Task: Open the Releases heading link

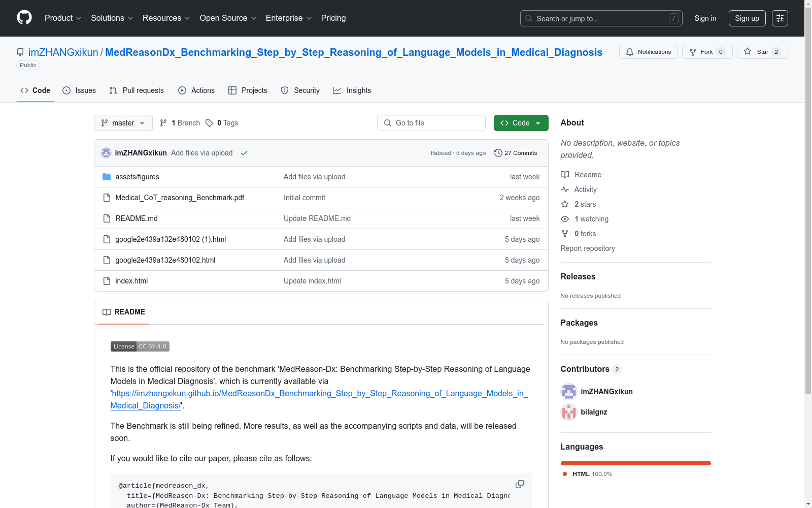Action: (x=578, y=277)
